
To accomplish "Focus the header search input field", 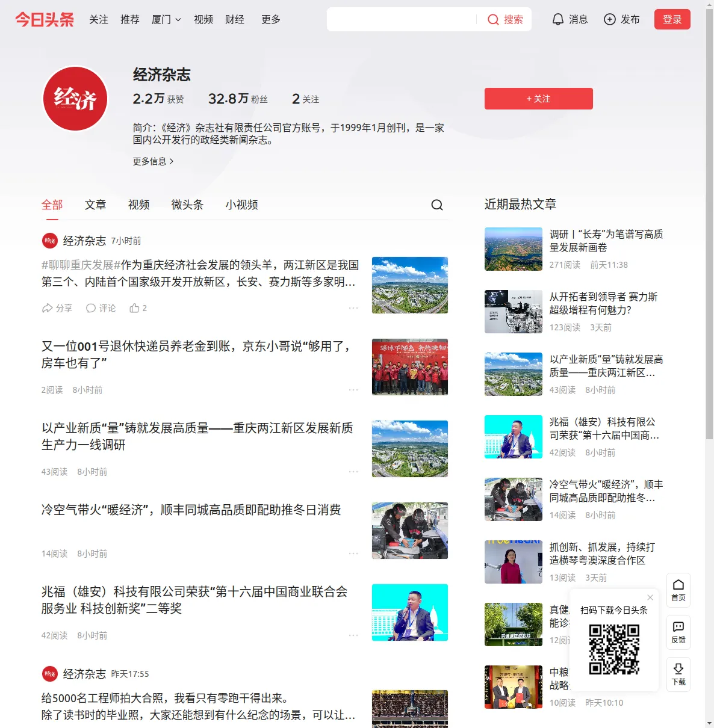I will click(401, 19).
